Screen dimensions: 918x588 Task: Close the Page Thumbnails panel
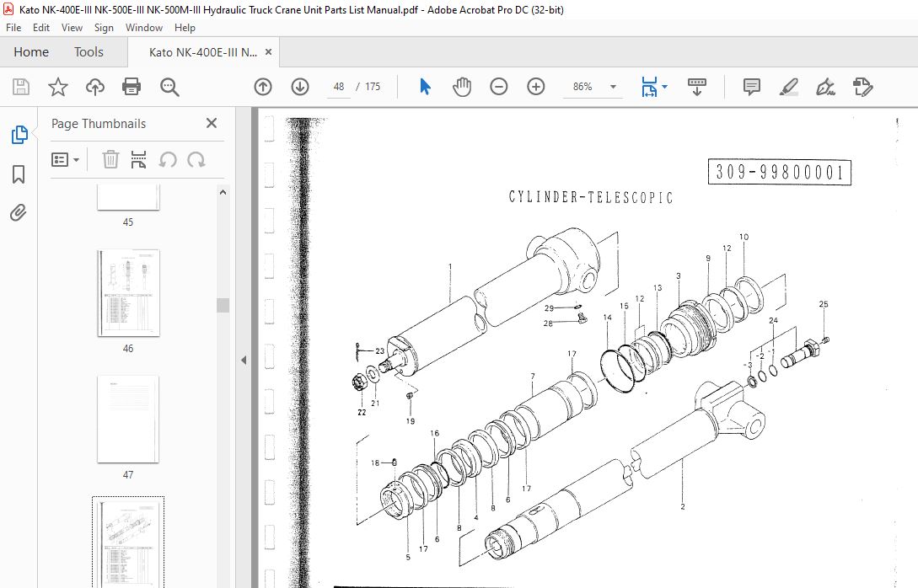pyautogui.click(x=212, y=123)
